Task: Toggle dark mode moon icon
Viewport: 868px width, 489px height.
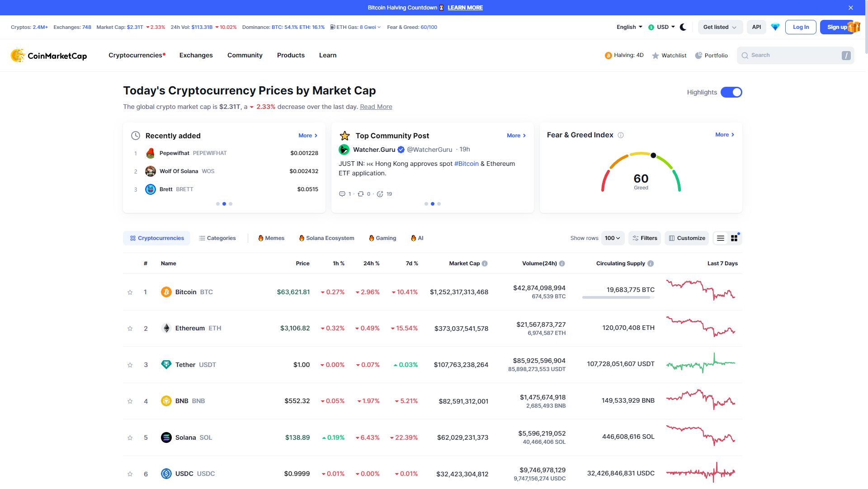Action: click(x=683, y=27)
